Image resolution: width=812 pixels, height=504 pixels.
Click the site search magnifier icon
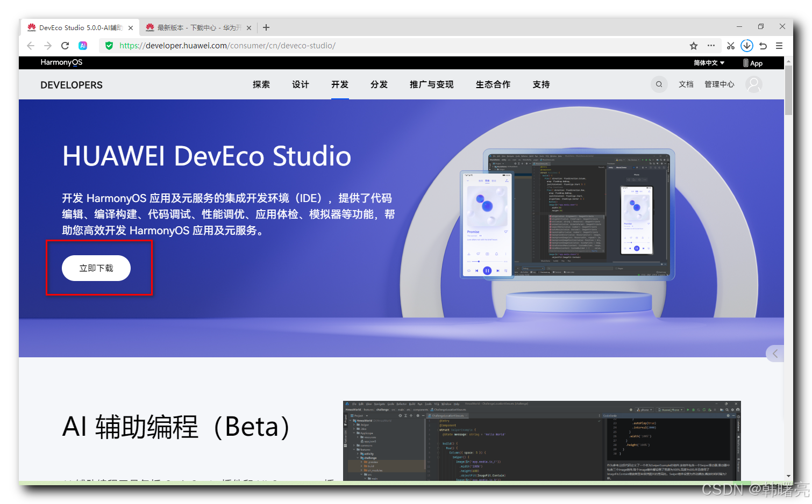[x=659, y=84]
